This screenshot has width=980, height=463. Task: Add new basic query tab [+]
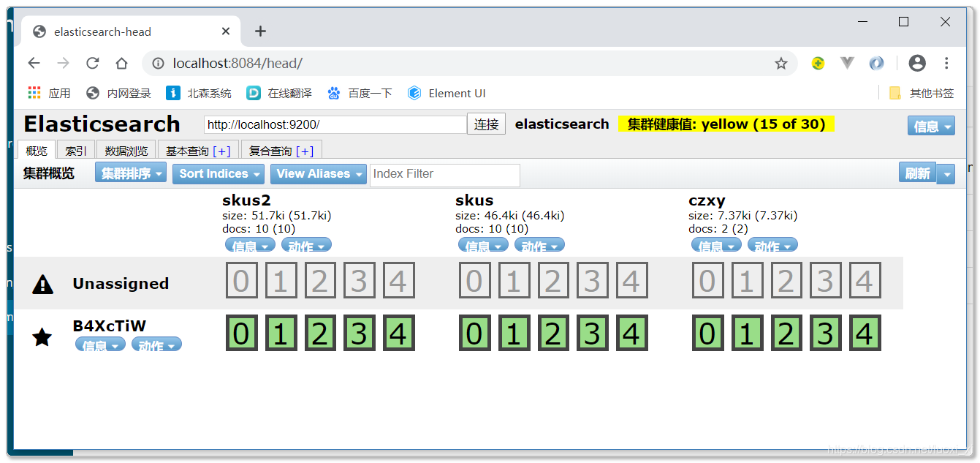(221, 151)
